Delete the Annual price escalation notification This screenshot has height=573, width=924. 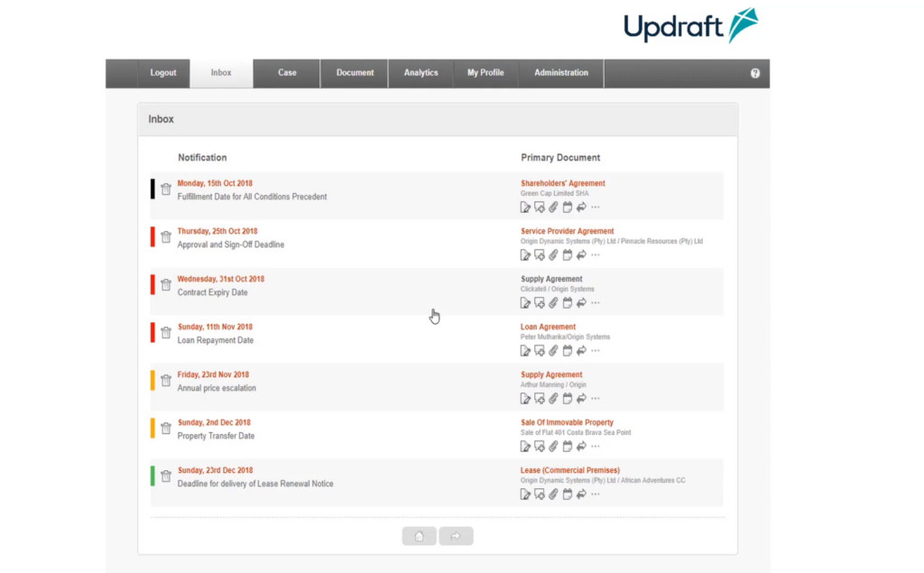[166, 380]
